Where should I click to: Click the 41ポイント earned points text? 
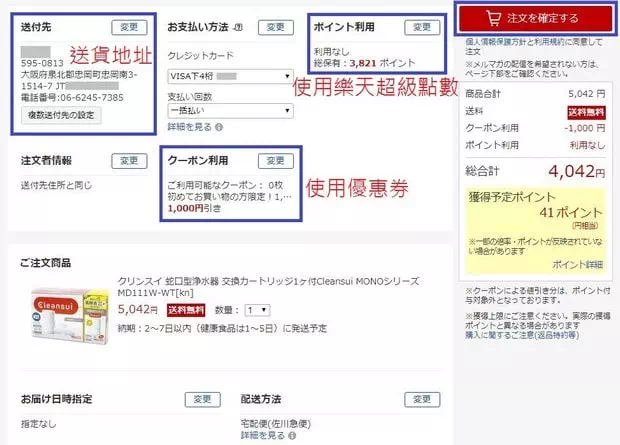(571, 213)
